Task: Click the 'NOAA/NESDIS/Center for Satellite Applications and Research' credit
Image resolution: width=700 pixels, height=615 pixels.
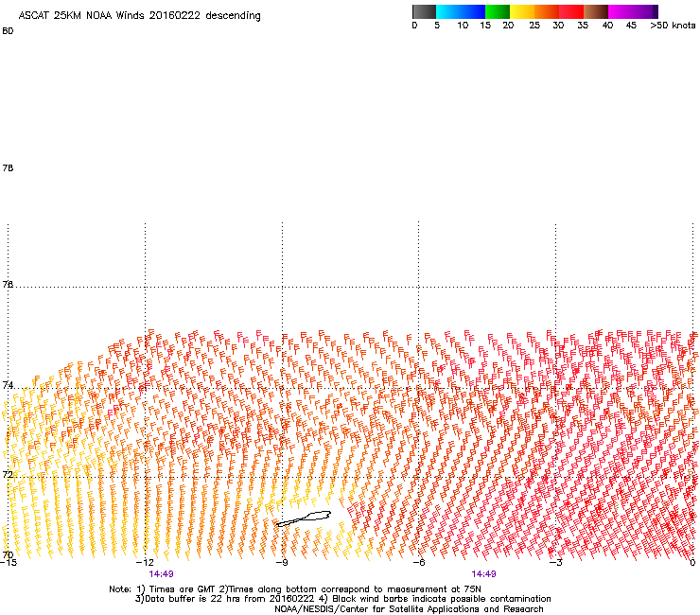Action: point(409,609)
